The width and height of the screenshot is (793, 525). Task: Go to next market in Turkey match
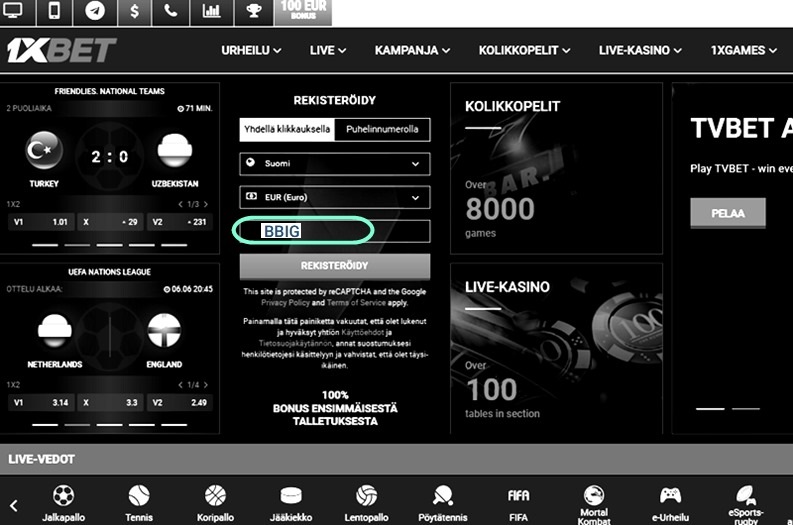pos(206,204)
